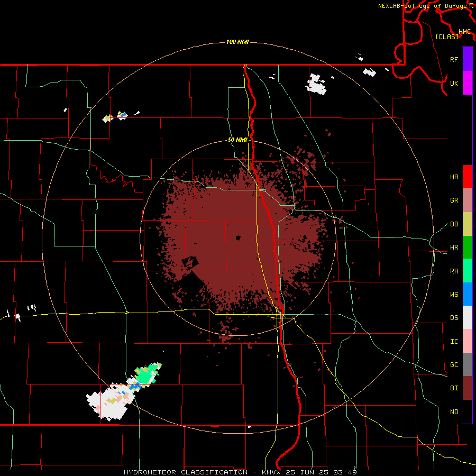Image resolution: width=476 pixels, height=476 pixels.
Task: Click the white DS legend swatch
Action: (x=467, y=317)
